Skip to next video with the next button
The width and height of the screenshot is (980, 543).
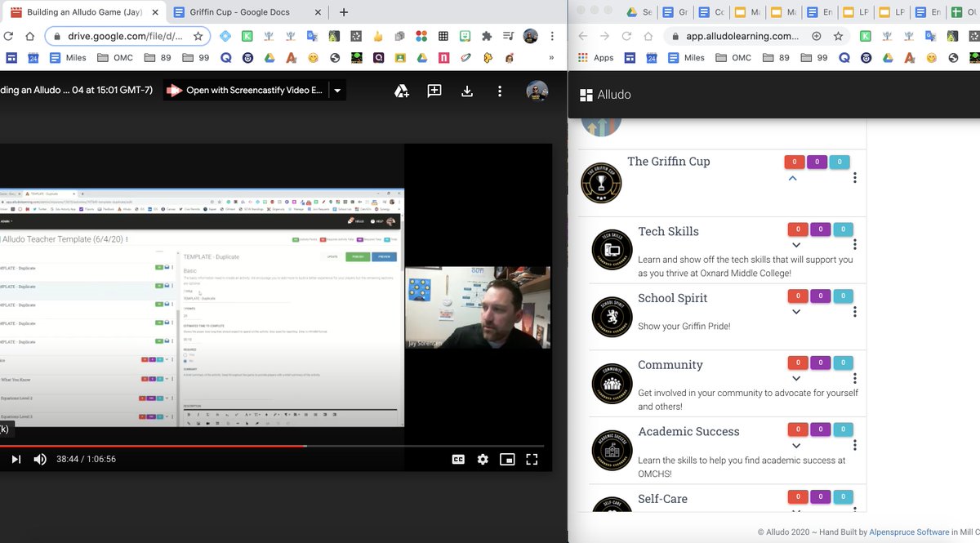tap(16, 459)
